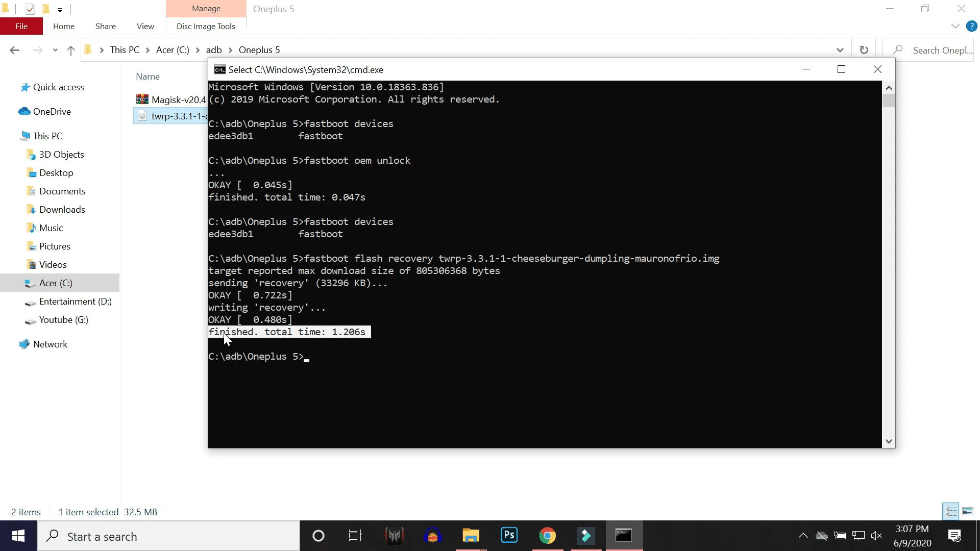Open File Explorer from the taskbar
The height and width of the screenshot is (551, 980).
tap(471, 536)
